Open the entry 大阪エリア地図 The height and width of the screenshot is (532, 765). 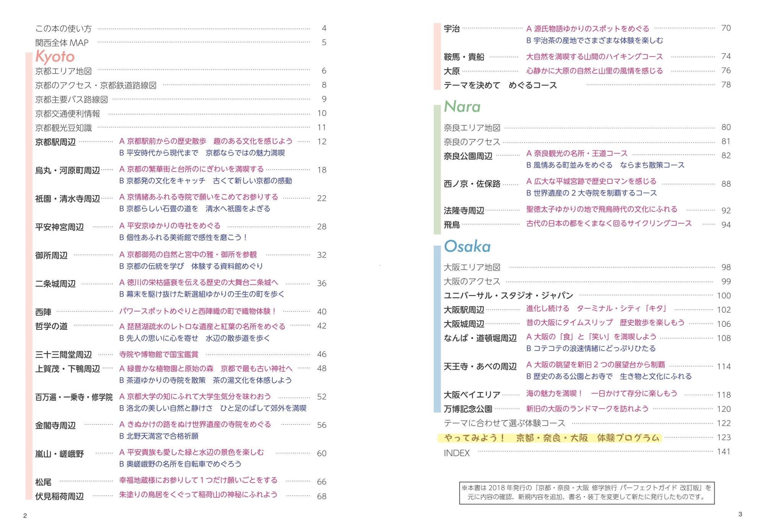click(x=472, y=268)
